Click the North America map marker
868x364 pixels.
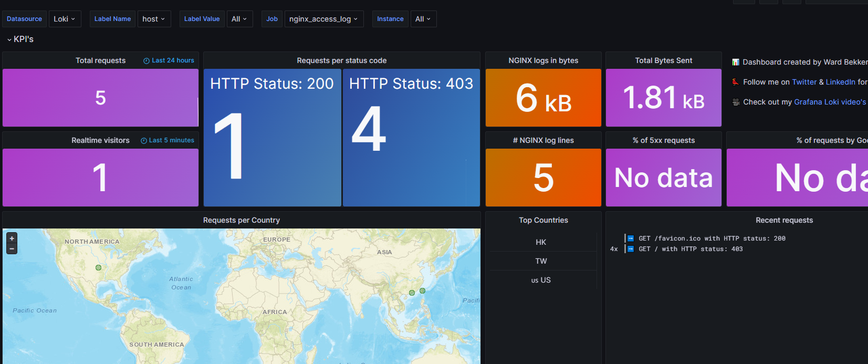(98, 268)
